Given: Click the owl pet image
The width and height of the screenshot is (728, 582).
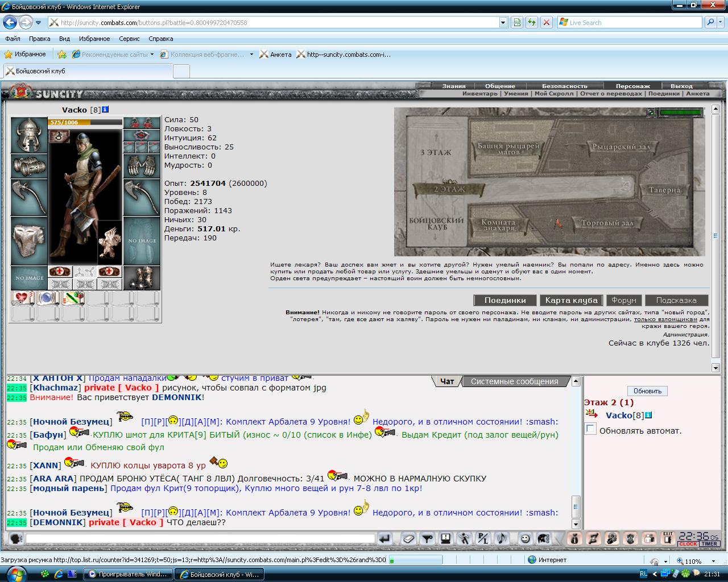Looking at the screenshot, I should (x=110, y=242).
